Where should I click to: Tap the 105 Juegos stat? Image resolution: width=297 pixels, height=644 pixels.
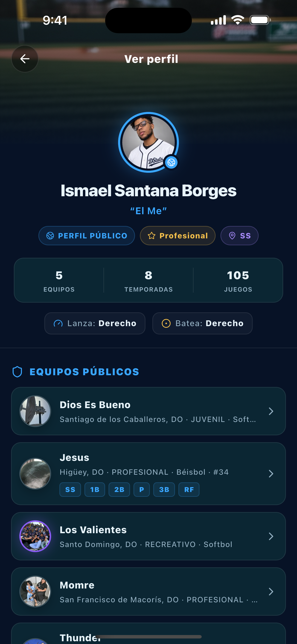click(x=238, y=281)
